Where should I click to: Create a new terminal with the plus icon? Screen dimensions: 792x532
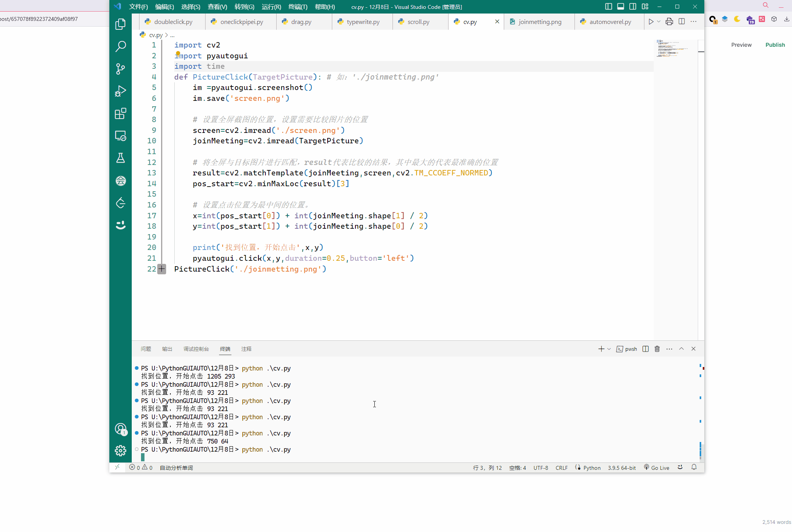click(601, 349)
